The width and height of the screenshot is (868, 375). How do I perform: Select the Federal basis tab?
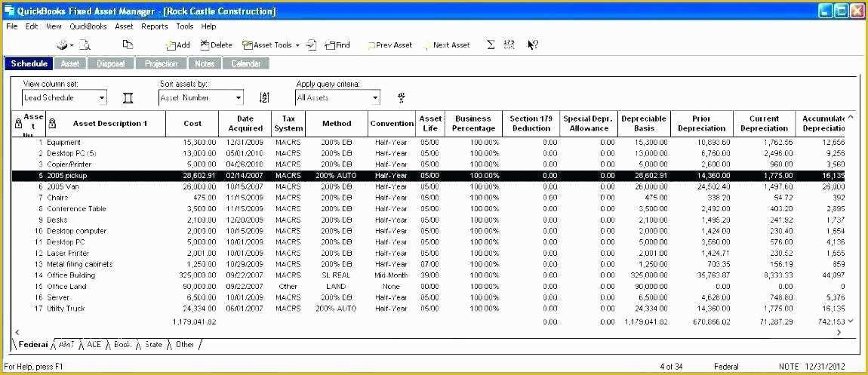click(x=33, y=344)
